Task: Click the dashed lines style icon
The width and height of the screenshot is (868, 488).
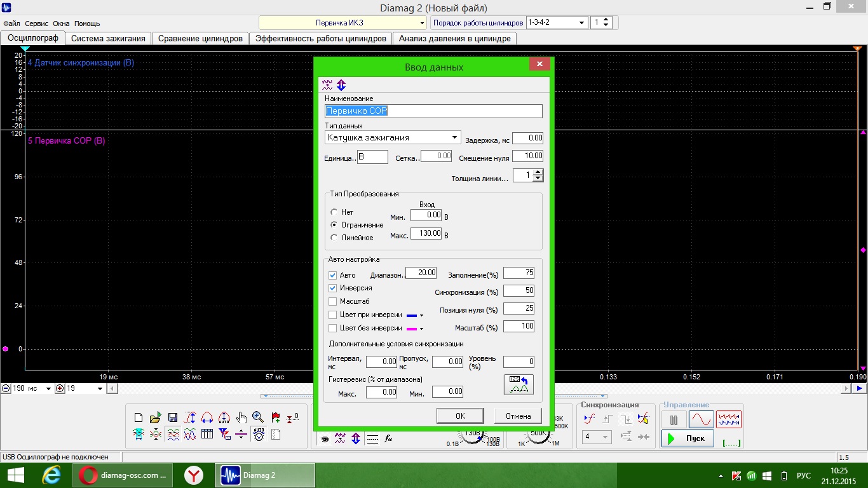Action: (x=372, y=439)
